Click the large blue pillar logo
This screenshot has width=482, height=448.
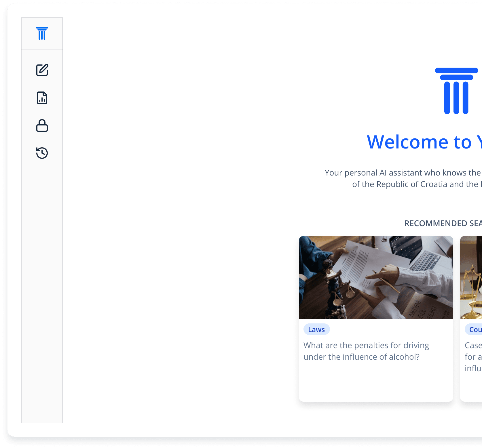(x=456, y=91)
